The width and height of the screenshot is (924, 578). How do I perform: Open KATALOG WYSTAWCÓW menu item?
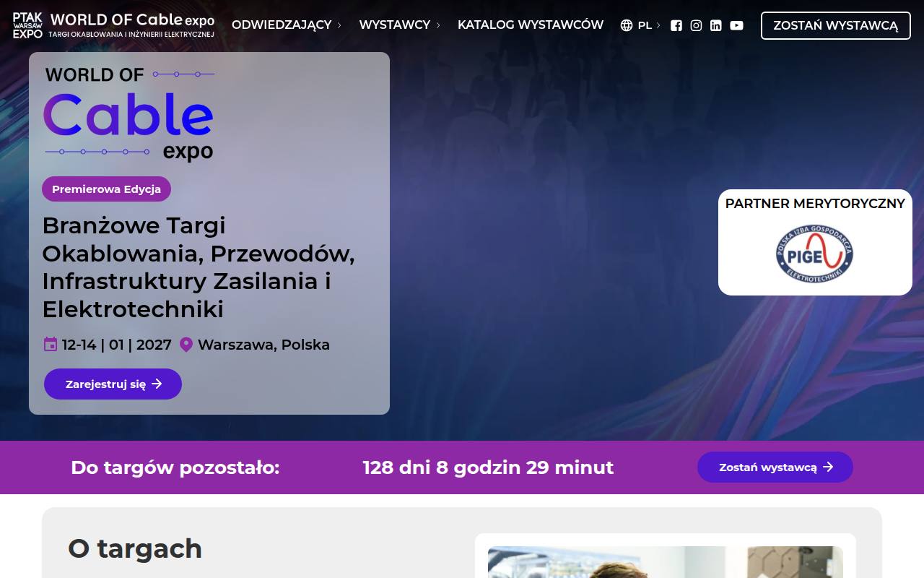531,25
